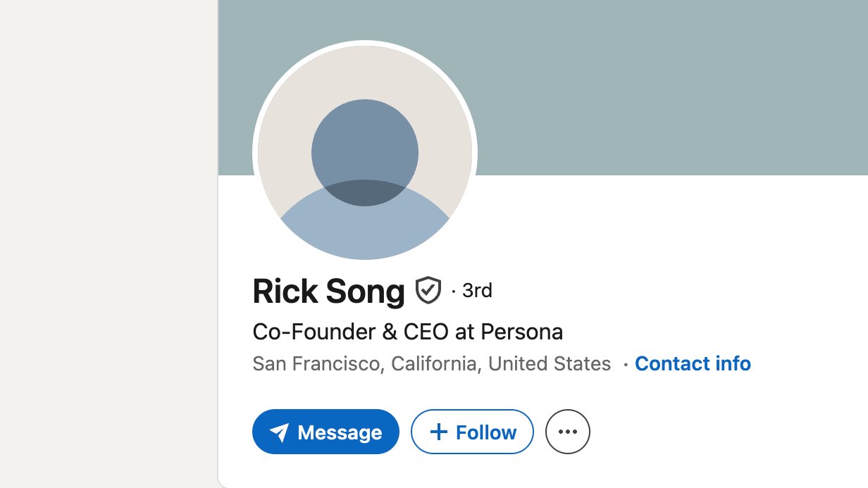
Task: Click the San Francisco location text
Action: pyautogui.click(x=317, y=363)
